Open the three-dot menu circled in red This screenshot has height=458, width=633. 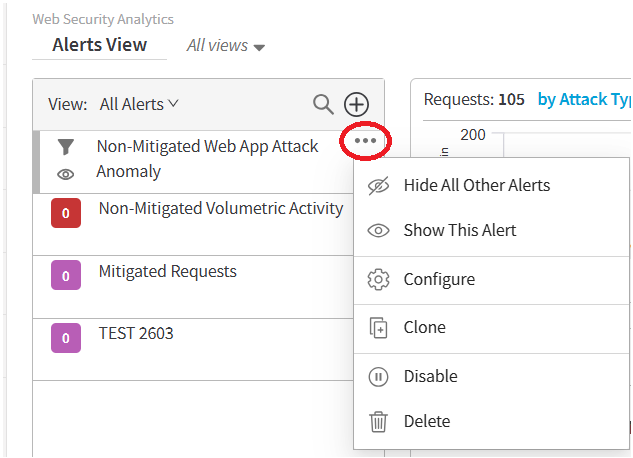pyautogui.click(x=365, y=141)
